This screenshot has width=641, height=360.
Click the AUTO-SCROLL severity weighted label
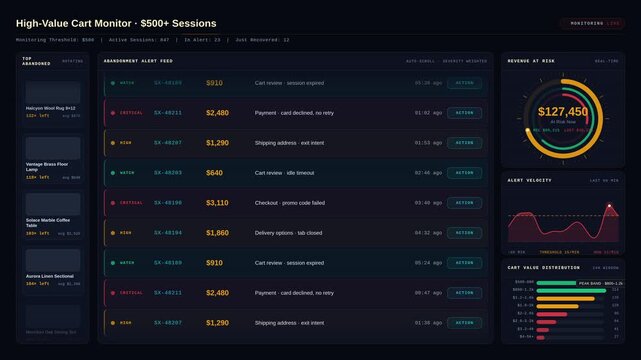(446, 61)
